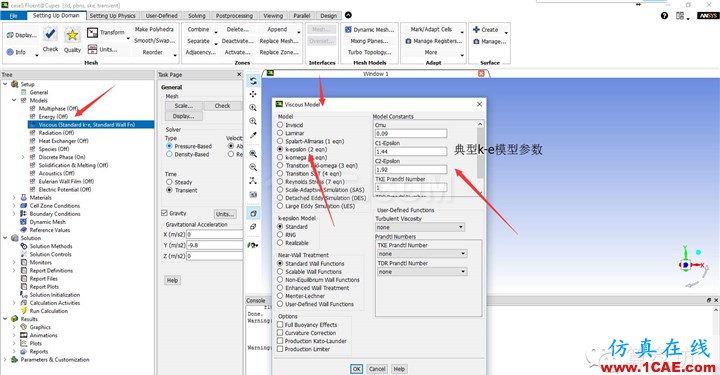Click the Check button in Task Page
This screenshot has height=375, width=720.
222,106
